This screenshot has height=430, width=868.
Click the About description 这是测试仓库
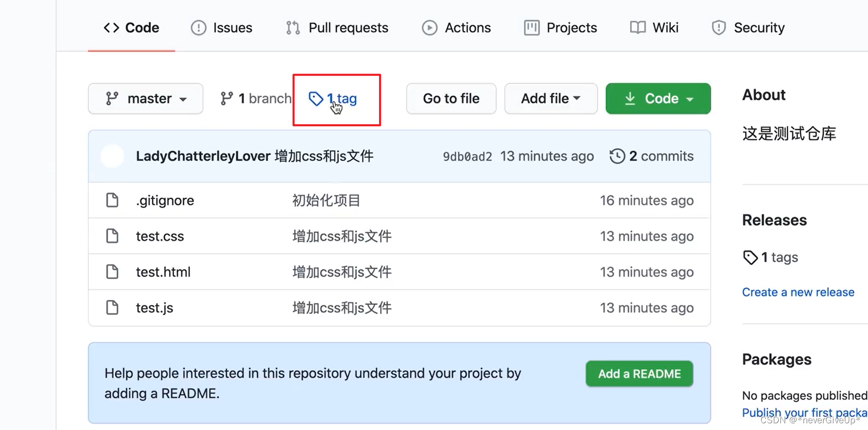[789, 134]
